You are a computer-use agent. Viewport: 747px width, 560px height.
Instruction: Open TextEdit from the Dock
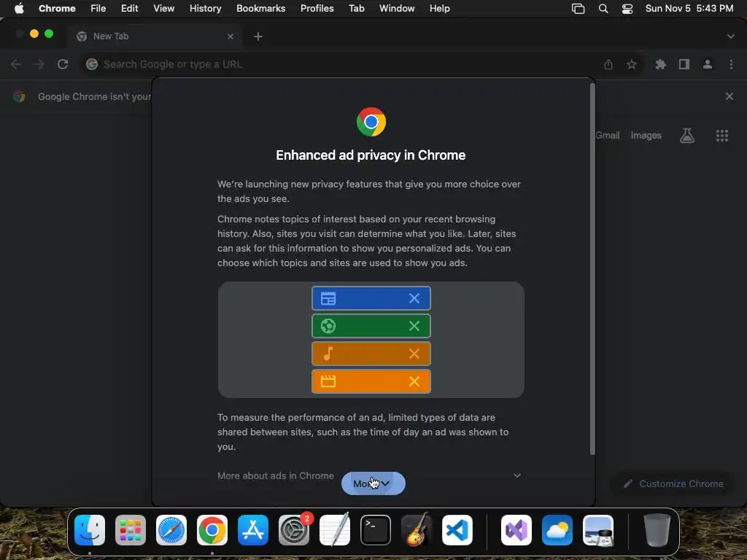coord(334,530)
